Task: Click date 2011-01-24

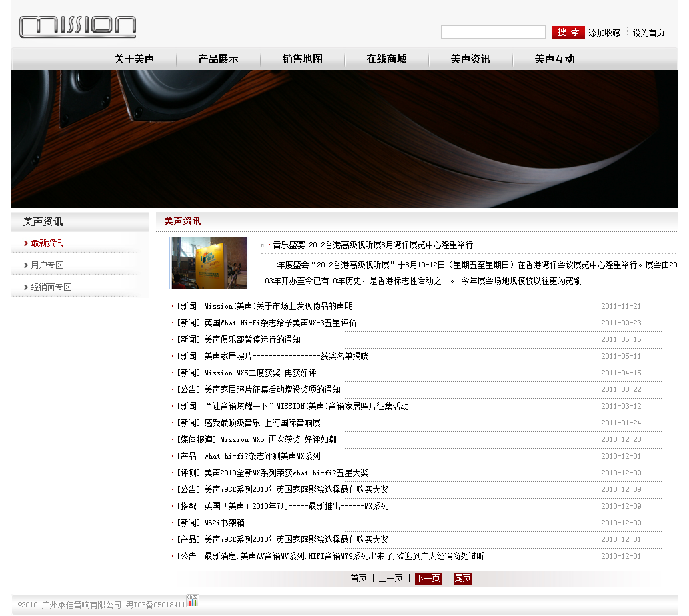Action: (621, 423)
